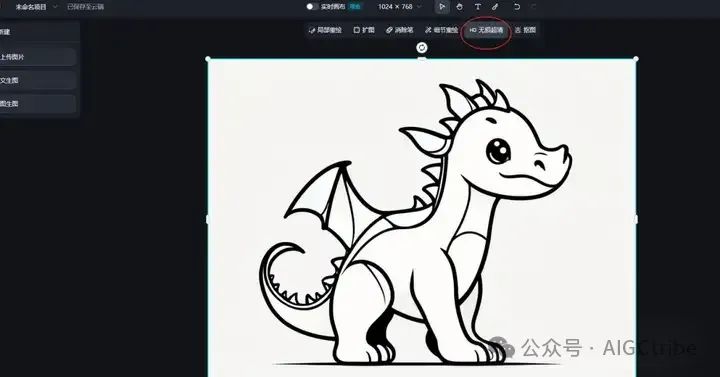Open the 1024 × 768 canvas size dropdown
Viewport: 720px width, 377px height.
399,7
